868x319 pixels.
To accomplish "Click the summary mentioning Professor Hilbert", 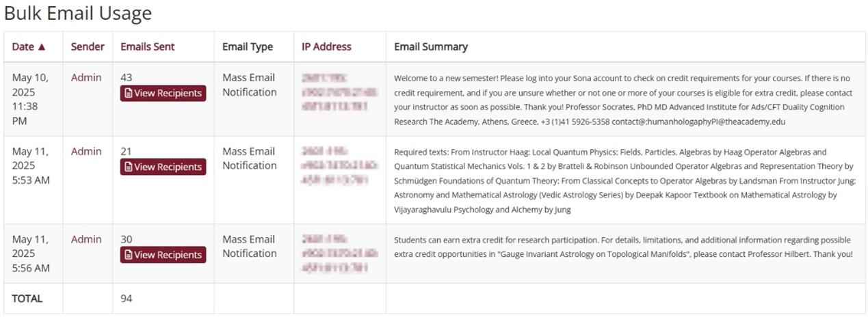I will point(622,247).
